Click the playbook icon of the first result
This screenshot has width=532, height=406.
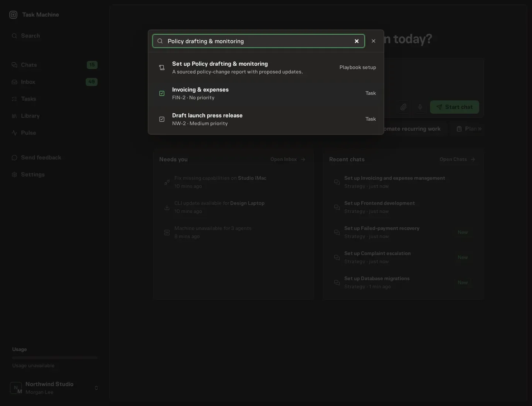tap(162, 68)
